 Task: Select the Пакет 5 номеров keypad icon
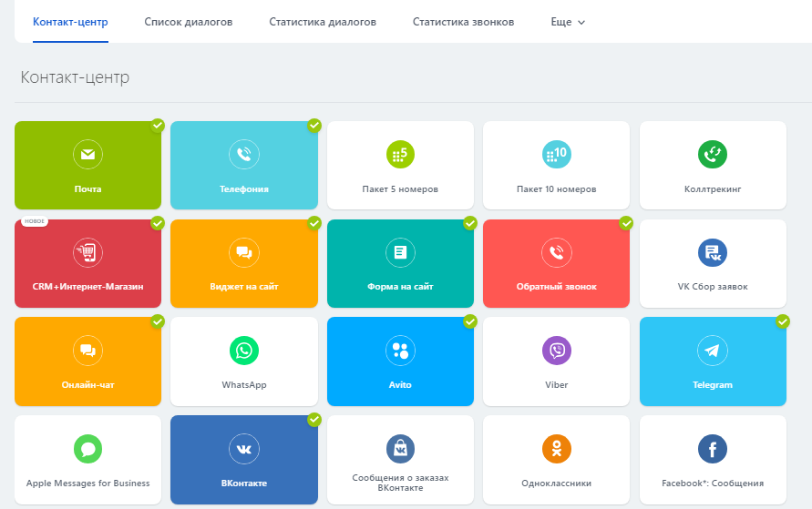point(400,154)
